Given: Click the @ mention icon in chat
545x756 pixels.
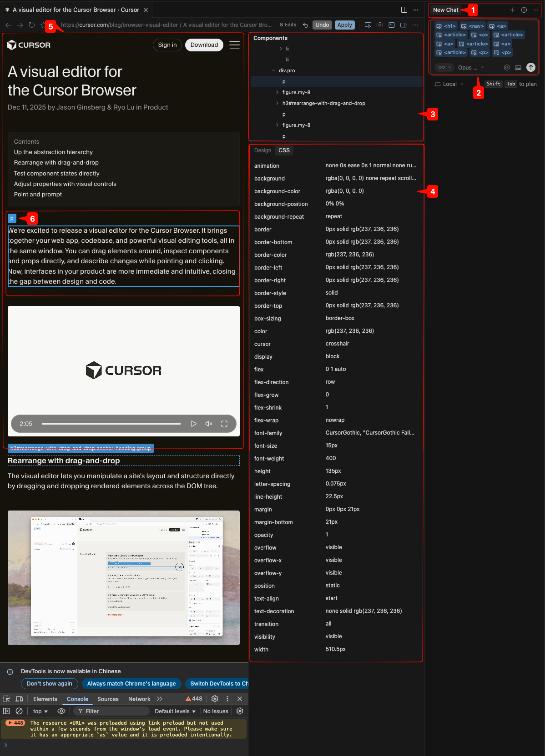Looking at the screenshot, I should click(507, 67).
